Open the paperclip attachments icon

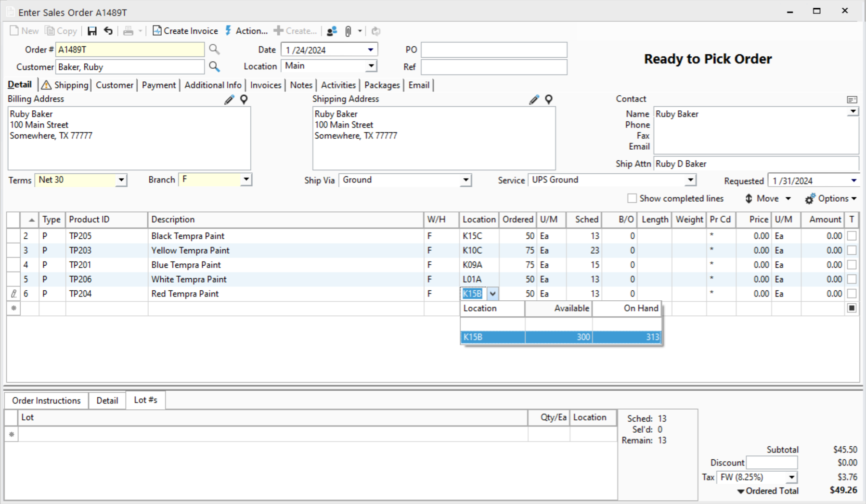click(x=348, y=31)
